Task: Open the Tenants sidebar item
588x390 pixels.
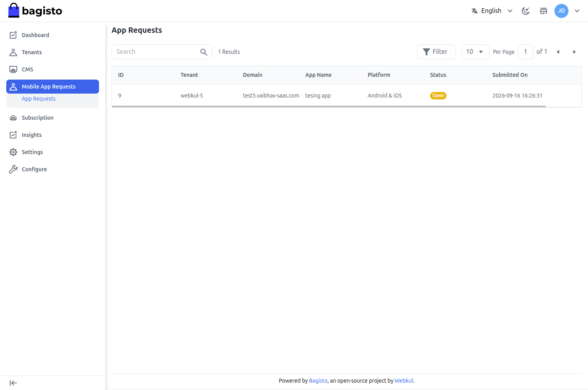Action: tap(53, 52)
